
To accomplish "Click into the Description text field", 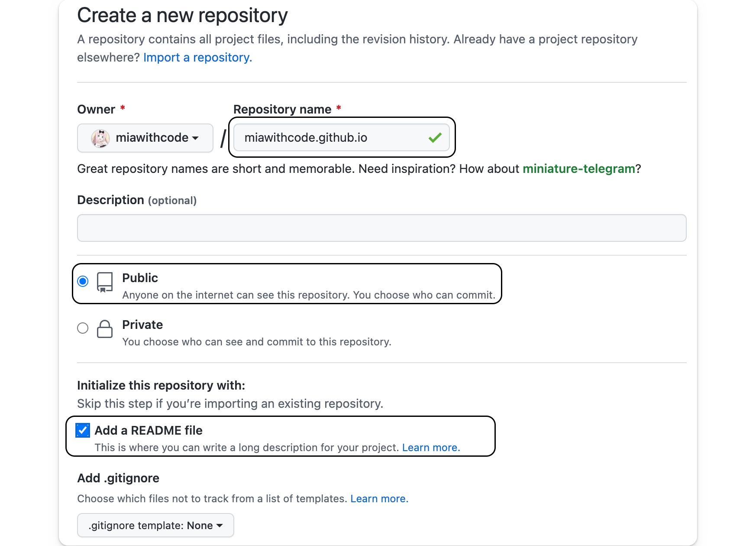I will coord(381,228).
